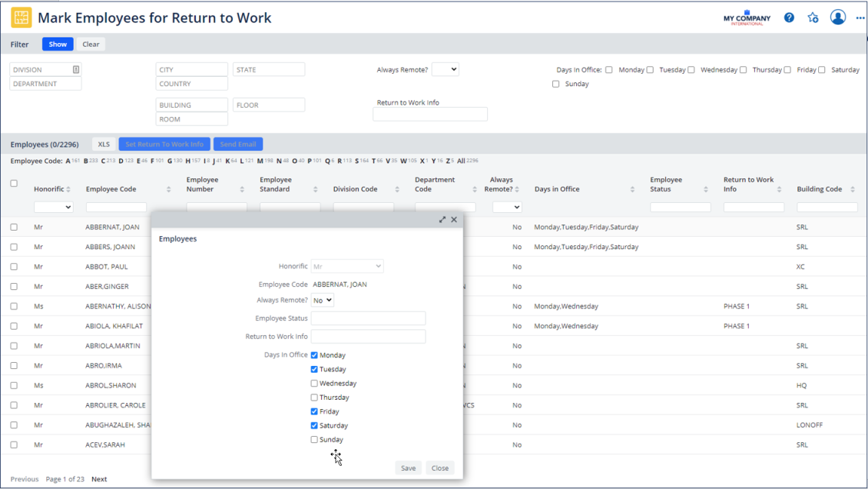Uncheck Saturday in the Employees dialog
The height and width of the screenshot is (489, 868).
314,426
